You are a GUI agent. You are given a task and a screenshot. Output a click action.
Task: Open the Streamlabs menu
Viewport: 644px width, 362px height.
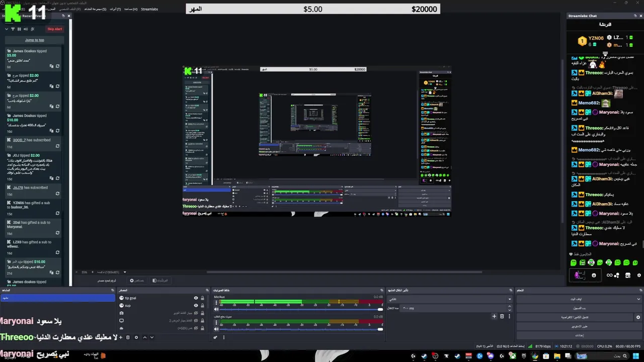point(149,9)
